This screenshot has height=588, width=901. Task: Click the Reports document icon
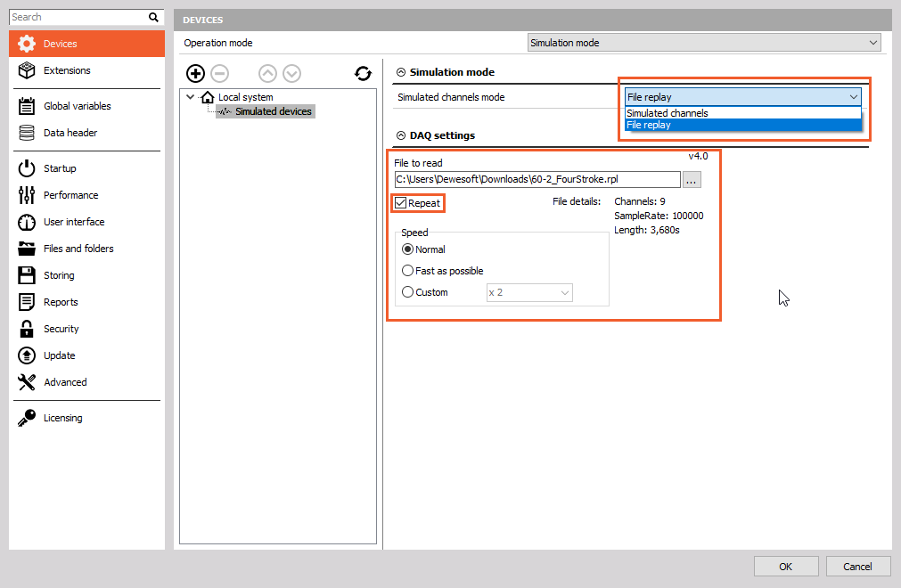pos(27,302)
